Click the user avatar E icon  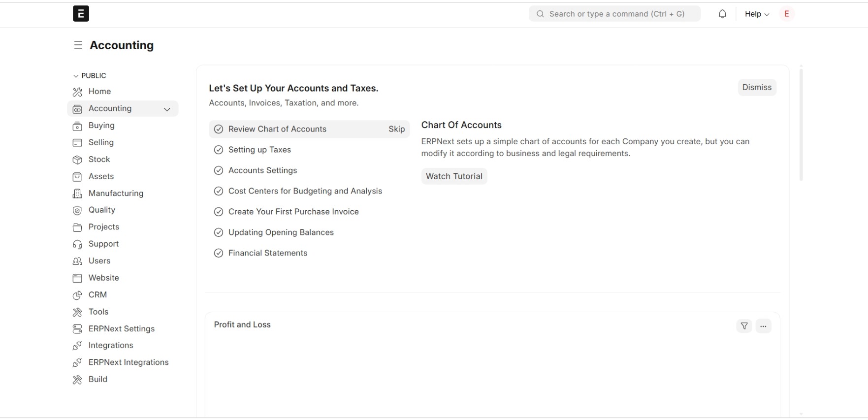tap(786, 14)
